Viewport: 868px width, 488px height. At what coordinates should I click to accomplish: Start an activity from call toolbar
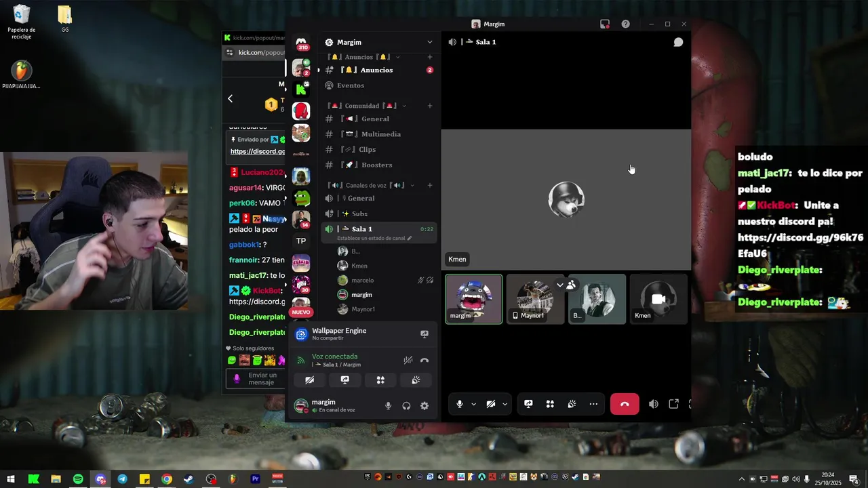550,404
